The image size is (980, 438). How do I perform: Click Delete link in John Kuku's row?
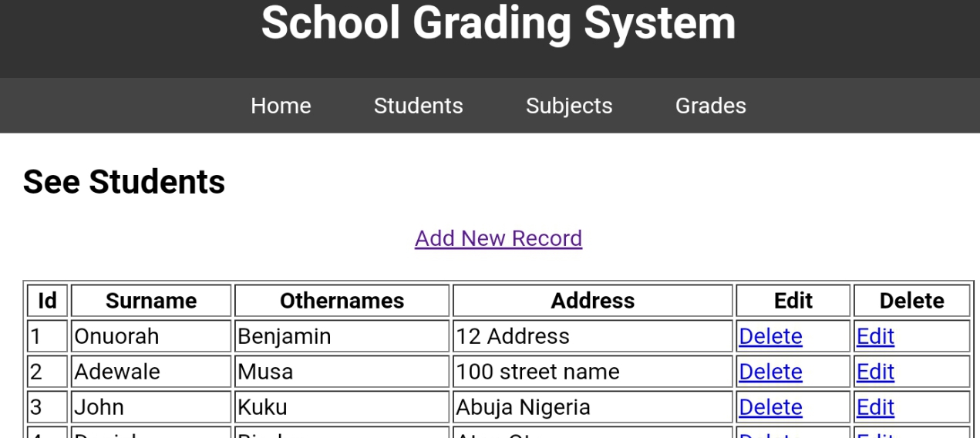(x=770, y=407)
